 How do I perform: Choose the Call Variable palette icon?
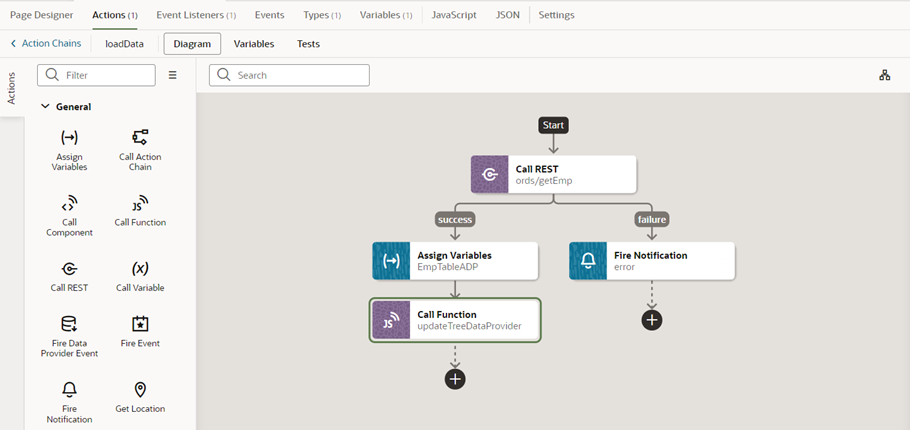tap(140, 269)
